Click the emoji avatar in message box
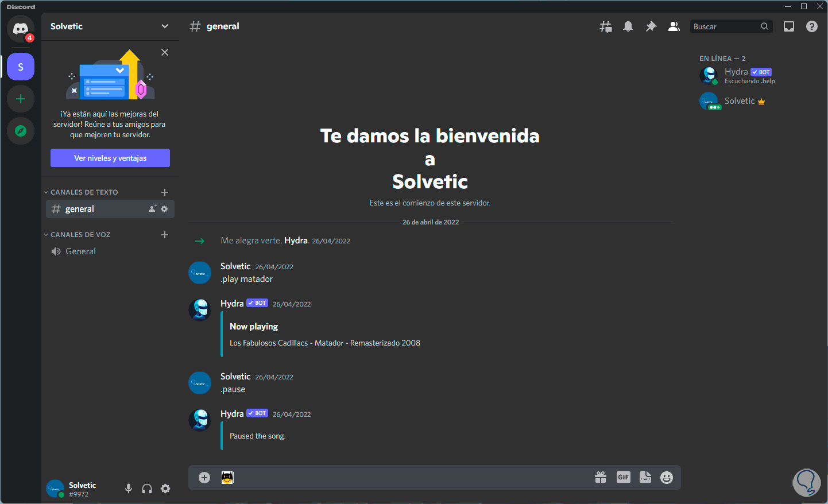828x504 pixels. tap(227, 478)
